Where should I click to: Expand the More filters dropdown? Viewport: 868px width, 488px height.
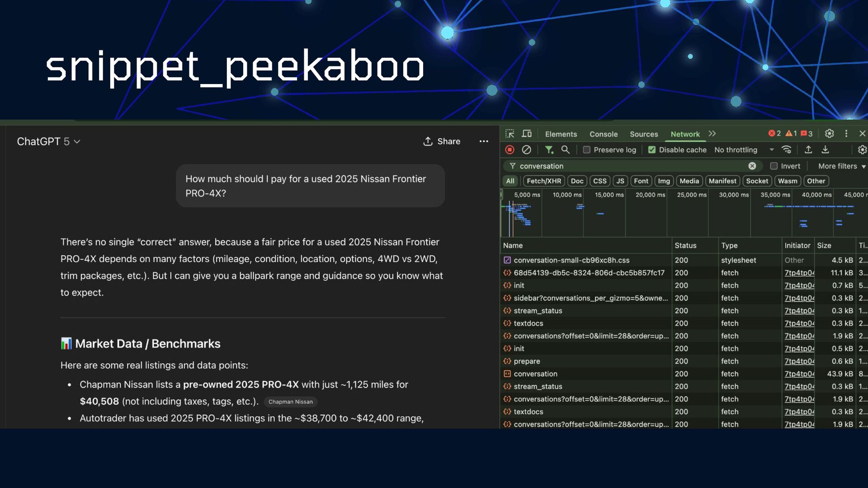click(842, 166)
